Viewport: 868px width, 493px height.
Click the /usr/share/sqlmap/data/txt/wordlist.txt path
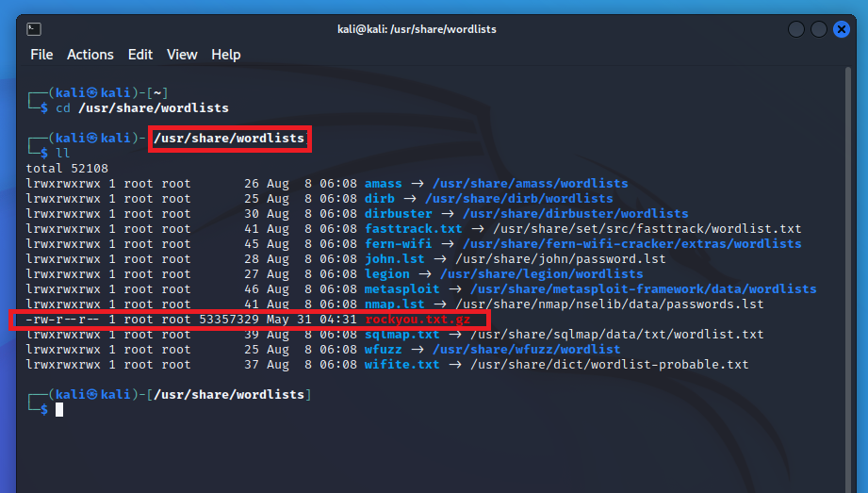[617, 334]
